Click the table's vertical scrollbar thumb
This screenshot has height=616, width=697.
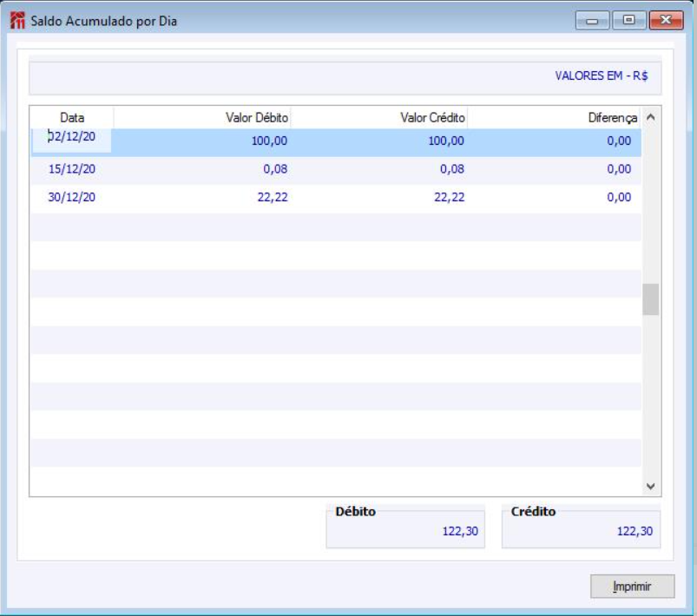tap(651, 299)
